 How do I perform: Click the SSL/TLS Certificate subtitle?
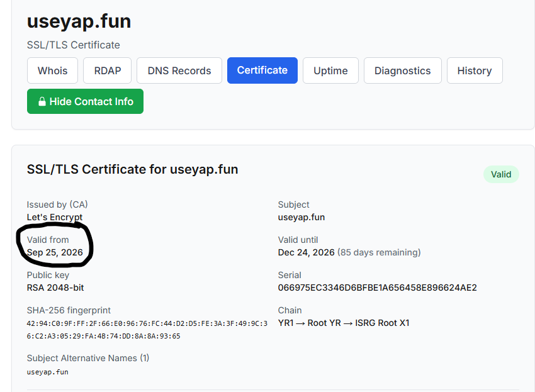[74, 45]
